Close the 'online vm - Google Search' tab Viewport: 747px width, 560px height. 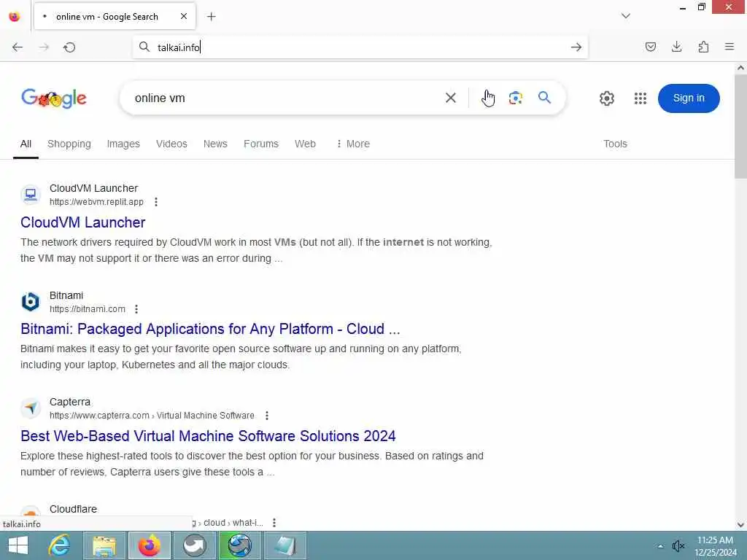click(184, 16)
